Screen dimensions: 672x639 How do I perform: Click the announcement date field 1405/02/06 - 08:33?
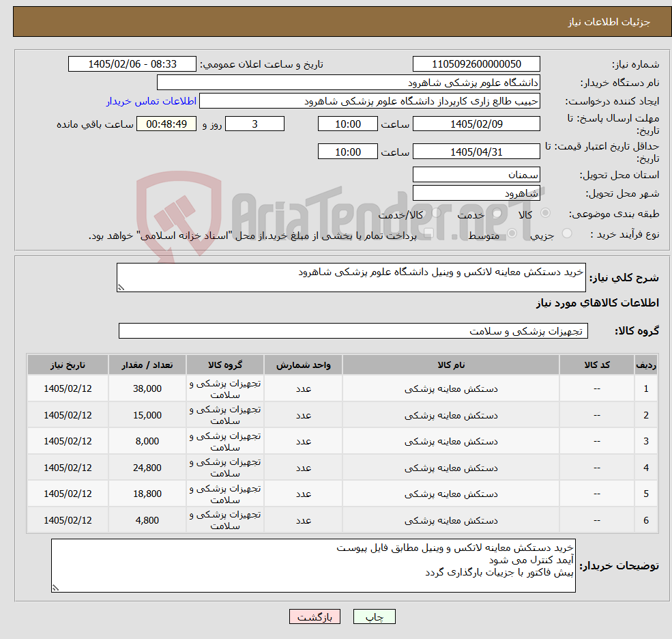click(132, 64)
